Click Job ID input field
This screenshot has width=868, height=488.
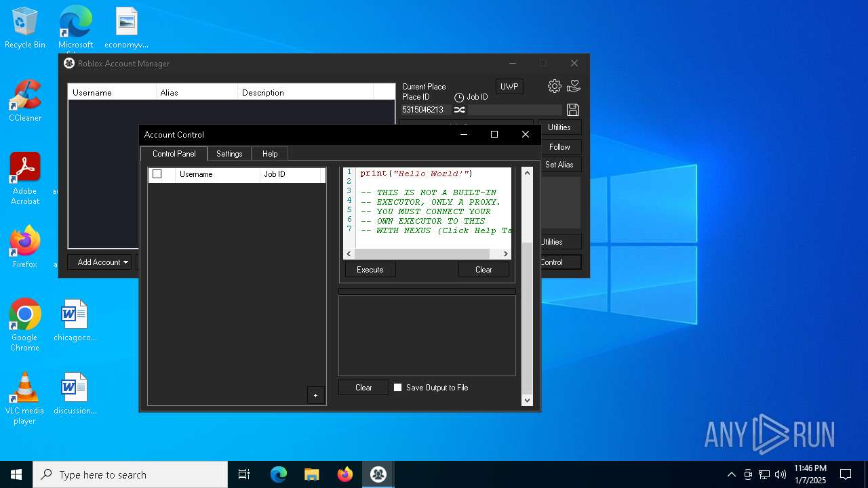coord(515,110)
